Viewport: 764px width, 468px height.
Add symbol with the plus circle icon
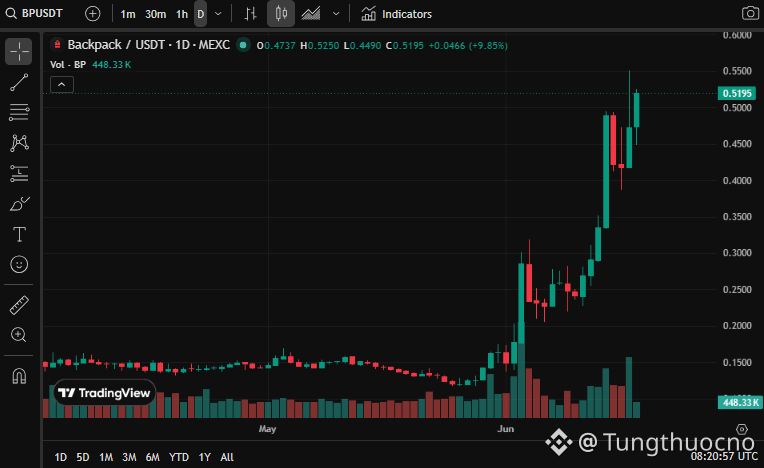(x=93, y=14)
